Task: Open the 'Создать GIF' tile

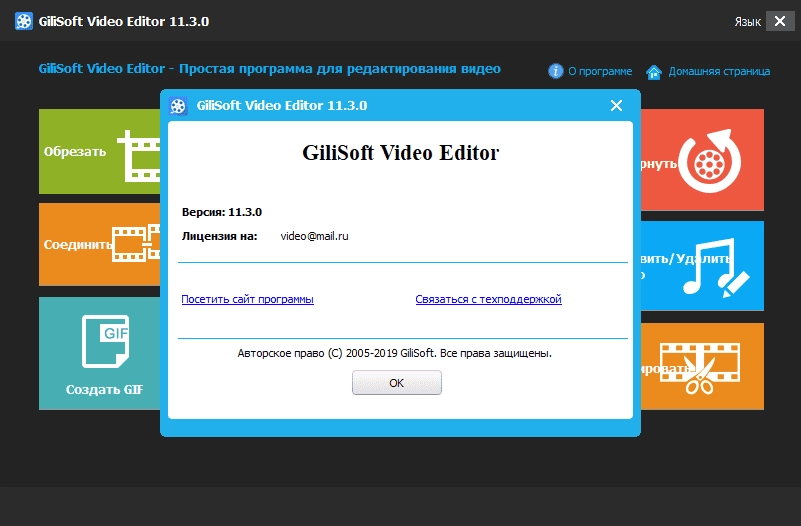Action: [x=100, y=353]
